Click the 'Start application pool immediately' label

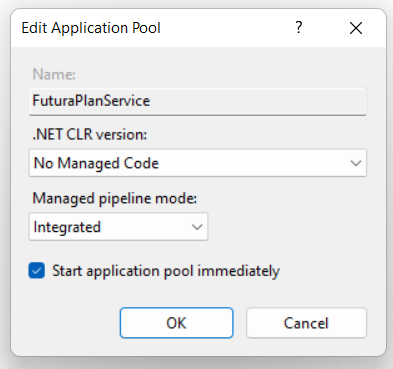point(166,271)
